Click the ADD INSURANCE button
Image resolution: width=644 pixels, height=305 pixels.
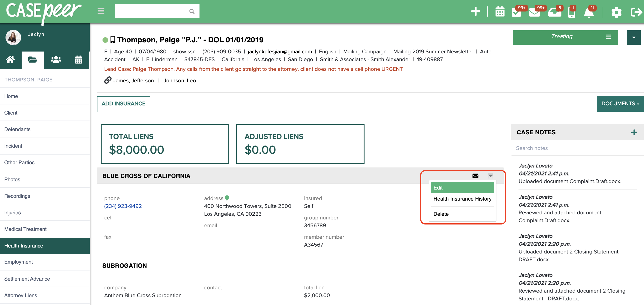click(123, 104)
